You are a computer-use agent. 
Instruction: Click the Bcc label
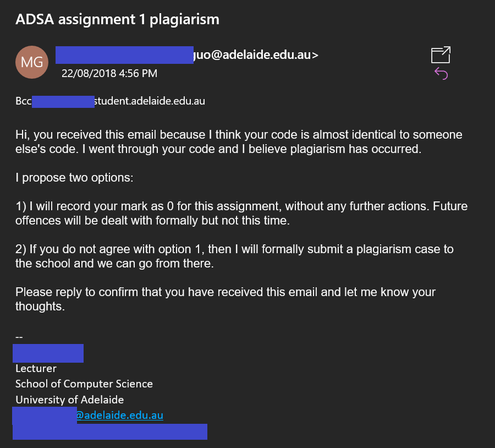point(23,101)
